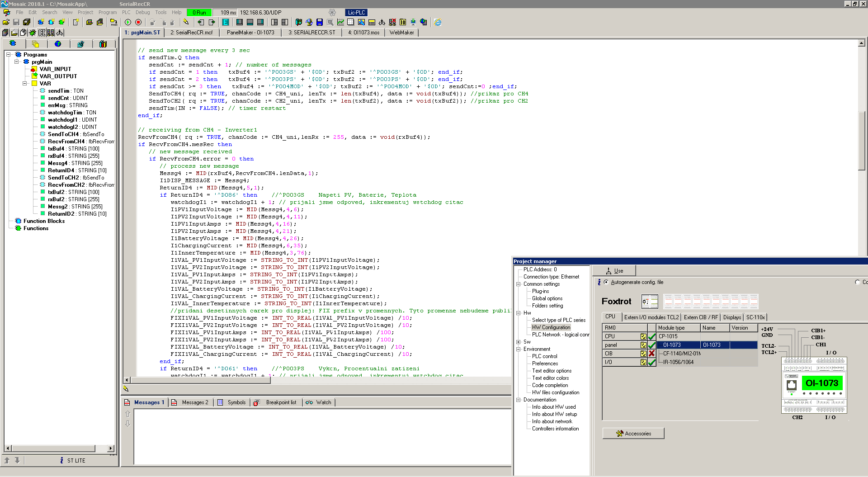This screenshot has height=477, width=868.
Task: Click the cyan E toolbar icon
Action: [225, 22]
